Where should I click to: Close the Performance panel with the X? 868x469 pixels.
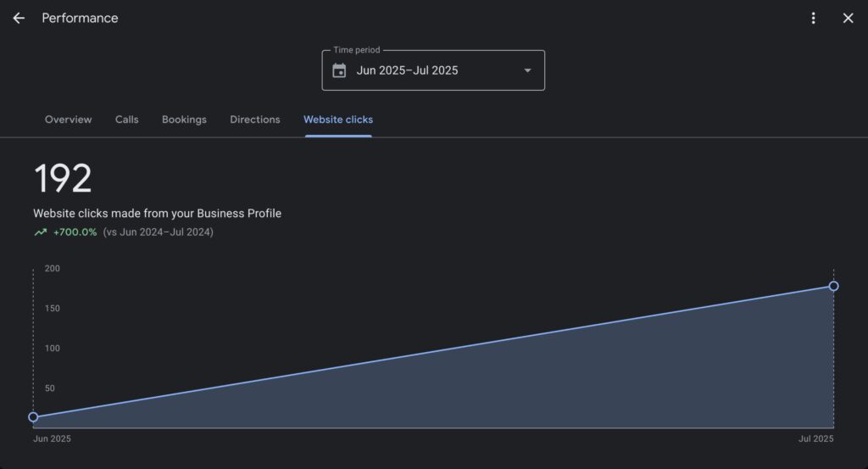[848, 19]
